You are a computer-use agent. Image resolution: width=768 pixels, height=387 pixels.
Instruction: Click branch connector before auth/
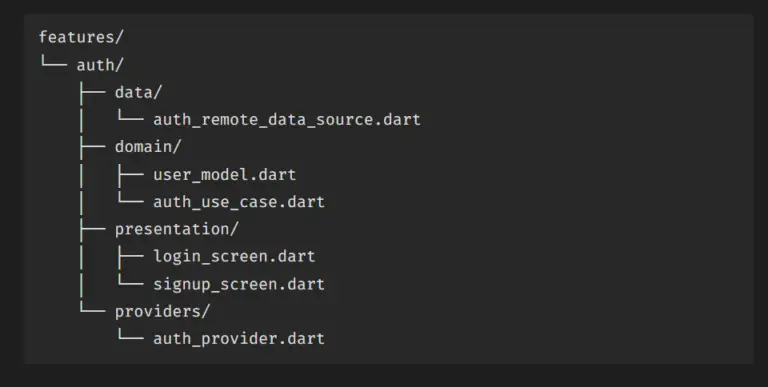[x=53, y=62]
